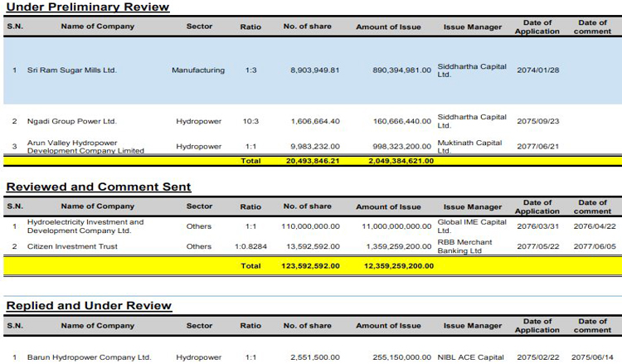
Task: Click Arun Valley Hydropower Development Company Limited
Action: [x=85, y=147]
